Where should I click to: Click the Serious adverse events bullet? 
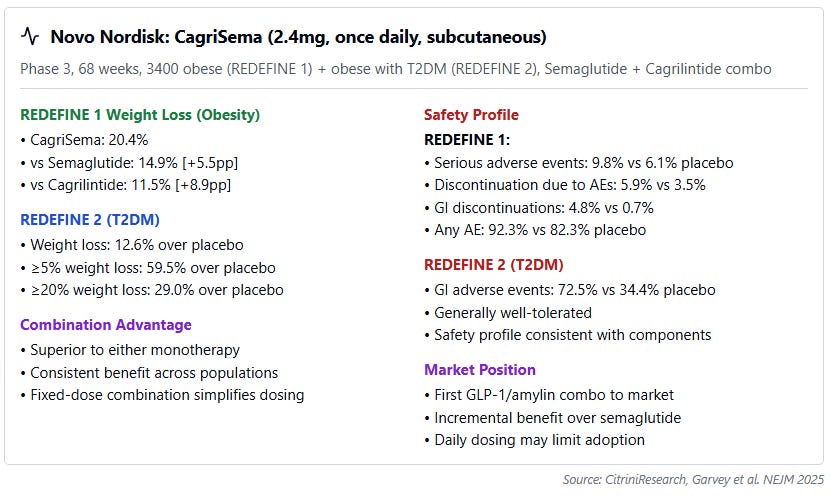pos(579,162)
